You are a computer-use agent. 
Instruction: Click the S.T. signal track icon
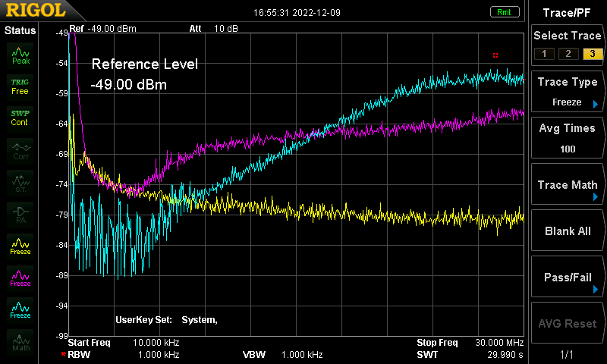[x=20, y=184]
